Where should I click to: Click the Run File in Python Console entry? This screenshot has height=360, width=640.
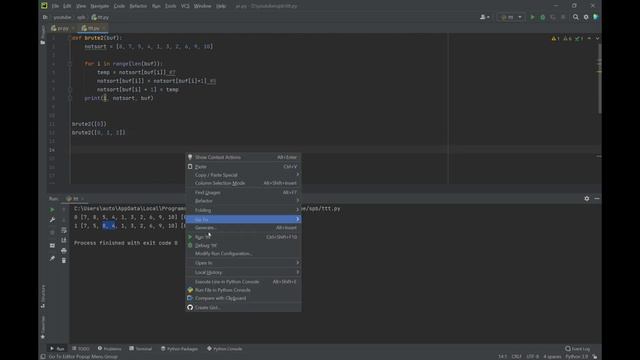tap(243, 290)
